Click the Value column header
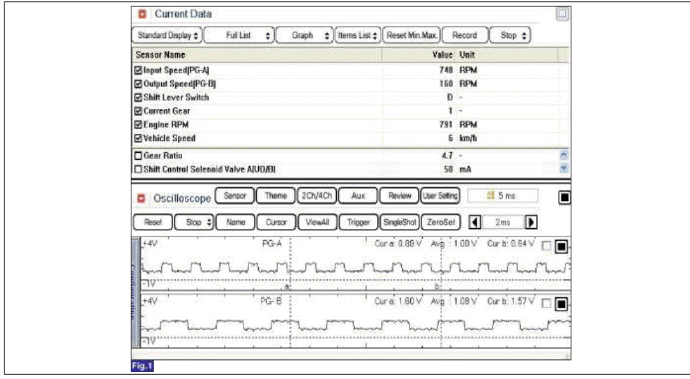The width and height of the screenshot is (690, 379). coord(442,55)
